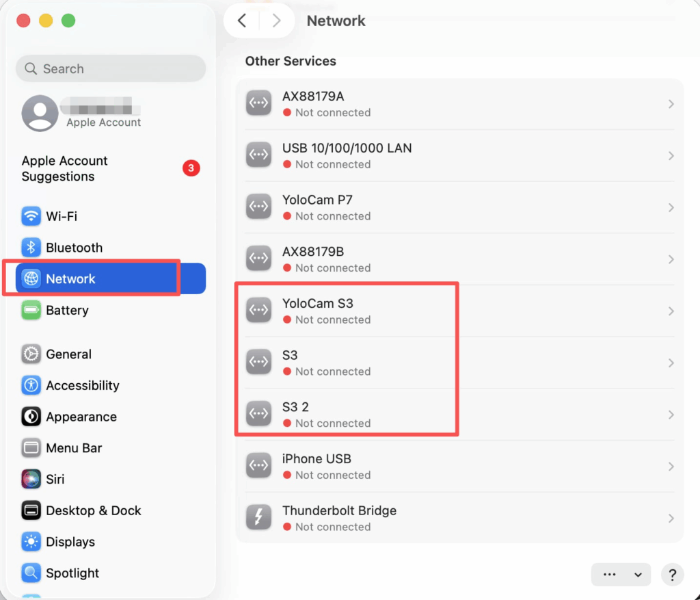Click the Search field in sidebar

111,68
